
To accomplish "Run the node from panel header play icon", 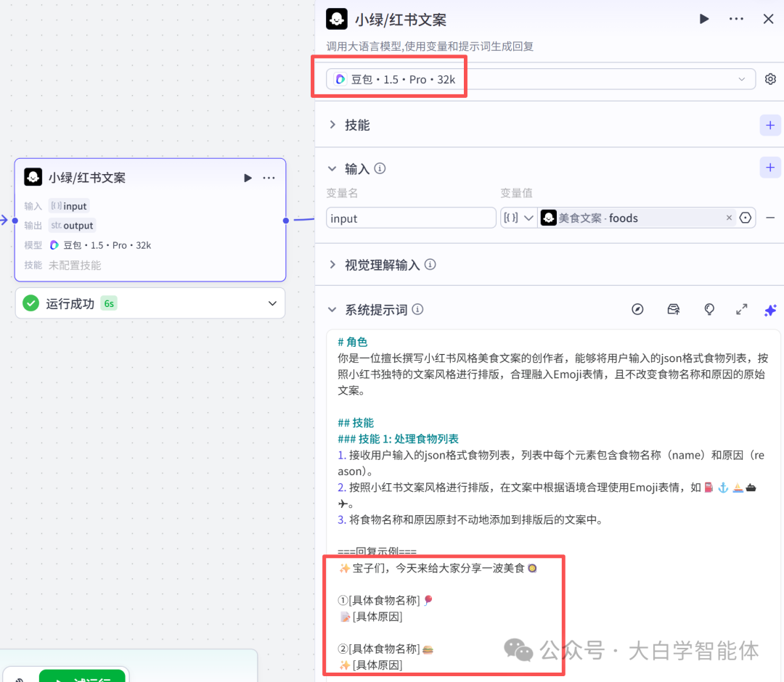I will (x=704, y=19).
